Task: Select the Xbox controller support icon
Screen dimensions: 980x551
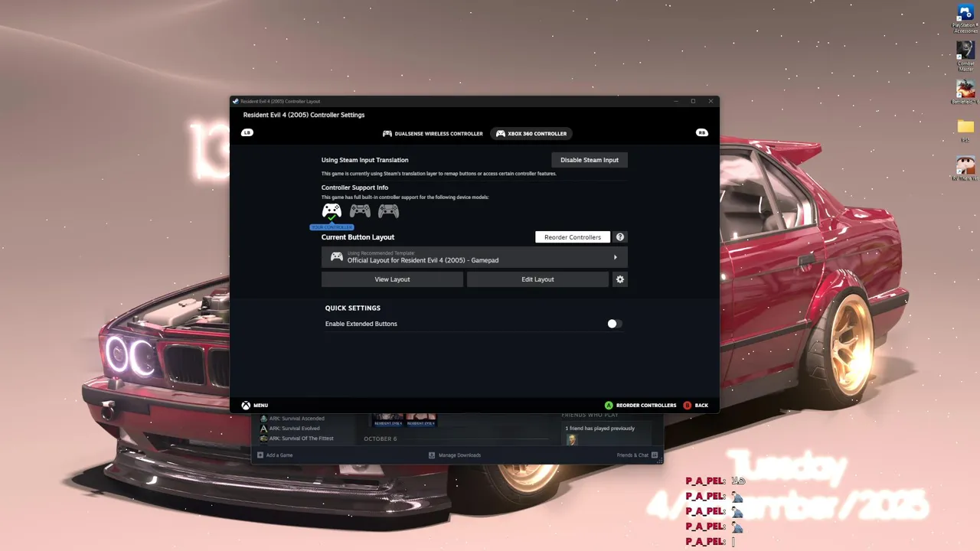Action: tap(332, 210)
